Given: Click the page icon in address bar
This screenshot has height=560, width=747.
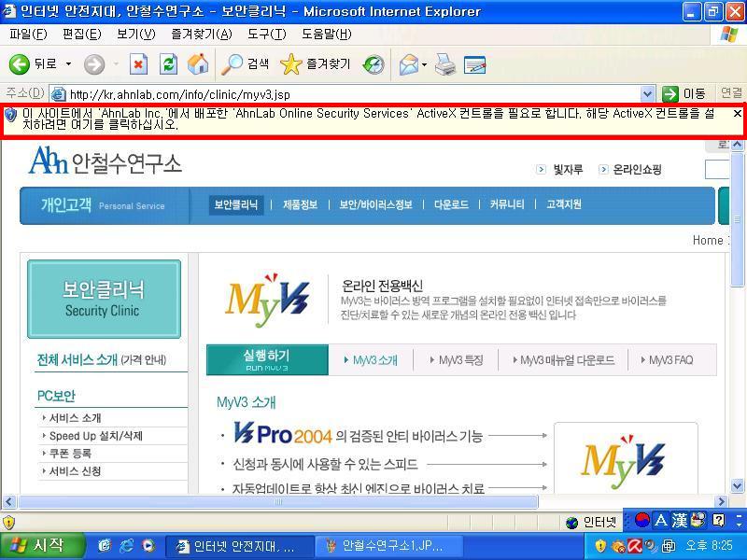Looking at the screenshot, I should pyautogui.click(x=58, y=94).
